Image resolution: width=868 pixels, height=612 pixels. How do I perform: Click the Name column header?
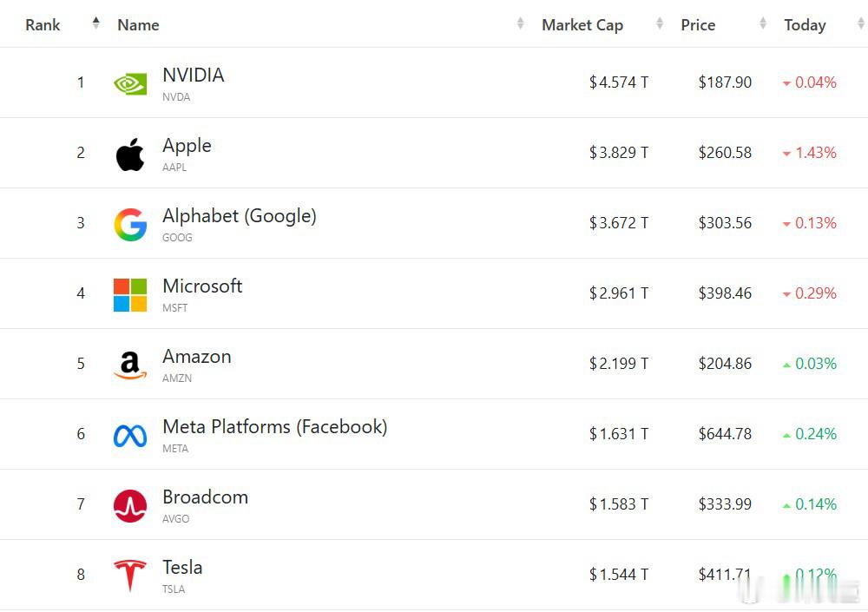coord(138,25)
